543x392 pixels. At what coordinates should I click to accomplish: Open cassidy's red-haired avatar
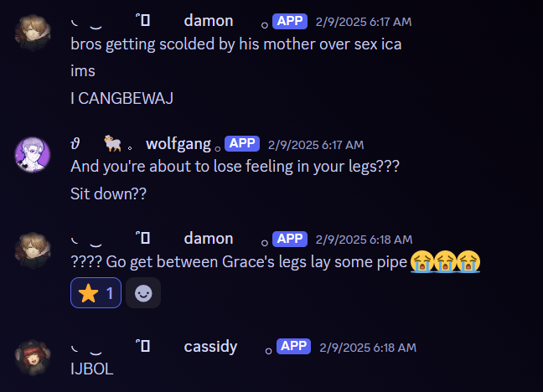(x=33, y=358)
